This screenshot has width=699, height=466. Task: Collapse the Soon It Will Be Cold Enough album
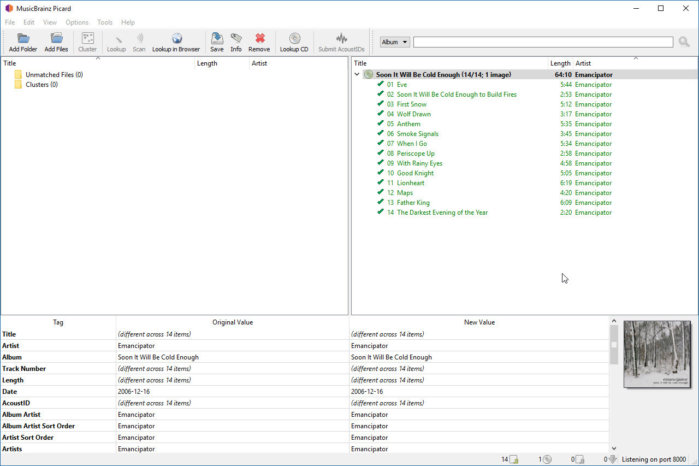(358, 74)
